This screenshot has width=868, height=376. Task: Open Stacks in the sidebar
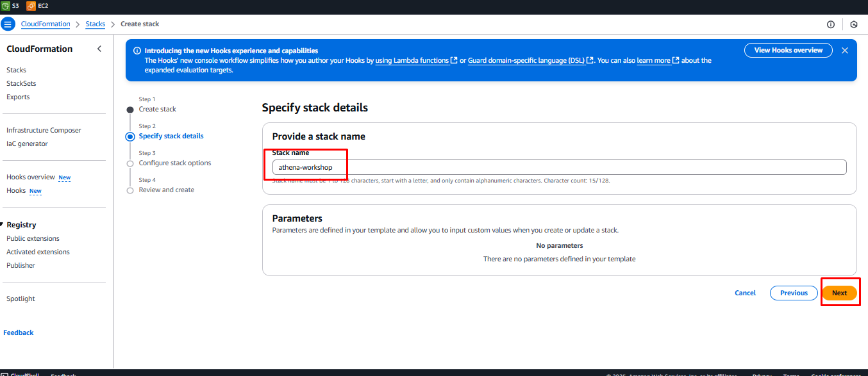[16, 70]
